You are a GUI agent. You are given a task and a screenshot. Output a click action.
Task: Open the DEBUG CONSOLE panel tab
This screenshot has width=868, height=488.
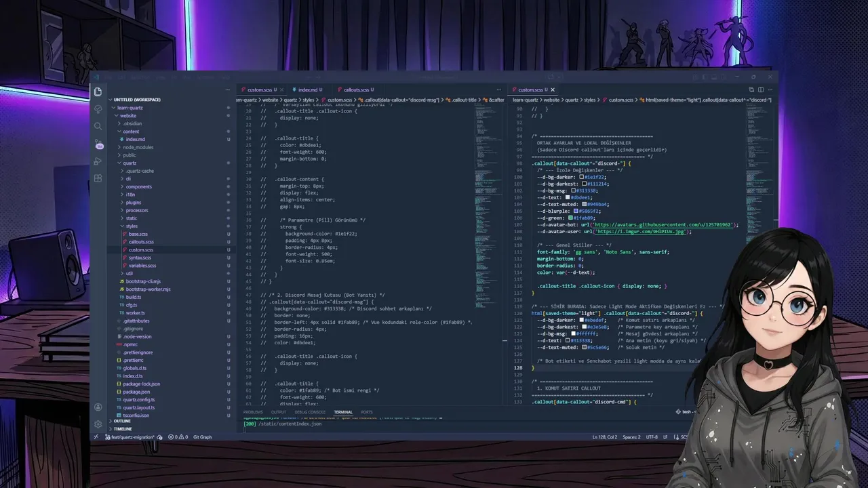pos(310,412)
